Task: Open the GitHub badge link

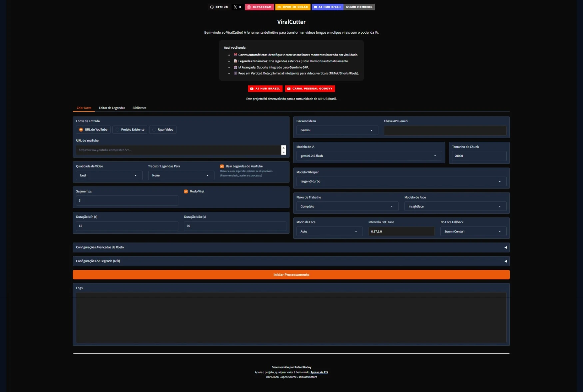Action: coord(219,7)
